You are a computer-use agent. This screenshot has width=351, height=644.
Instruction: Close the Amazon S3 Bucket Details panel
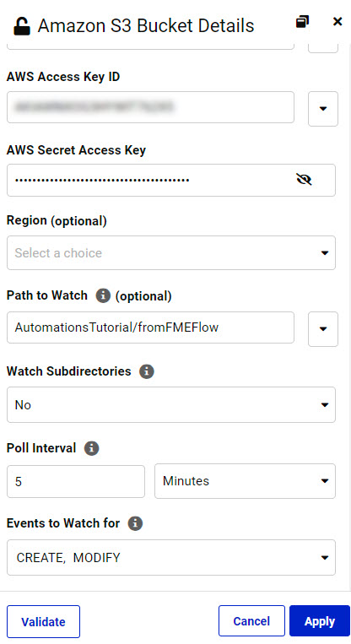pyautogui.click(x=337, y=21)
